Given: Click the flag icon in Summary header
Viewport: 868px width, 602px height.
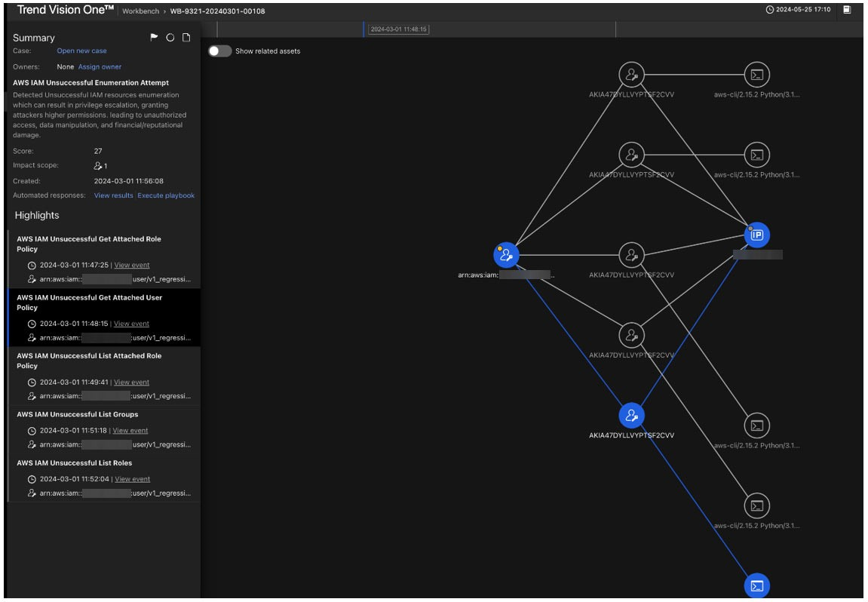Looking at the screenshot, I should click(x=155, y=38).
